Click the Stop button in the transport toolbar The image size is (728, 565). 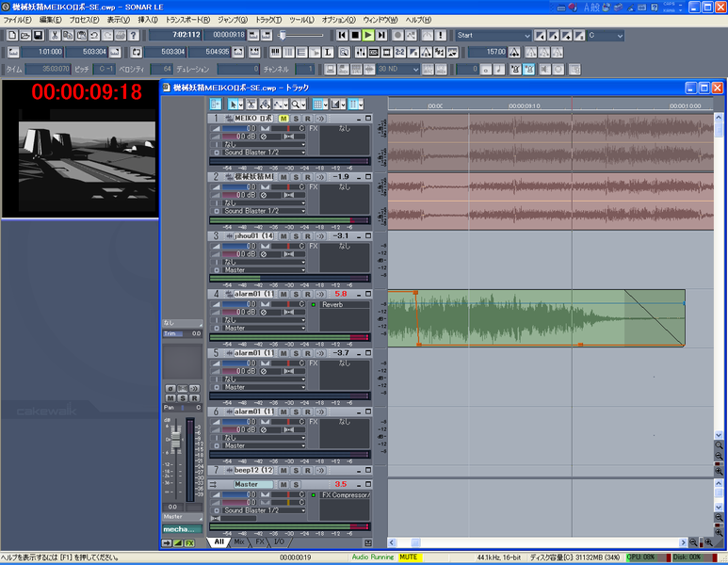point(355,35)
